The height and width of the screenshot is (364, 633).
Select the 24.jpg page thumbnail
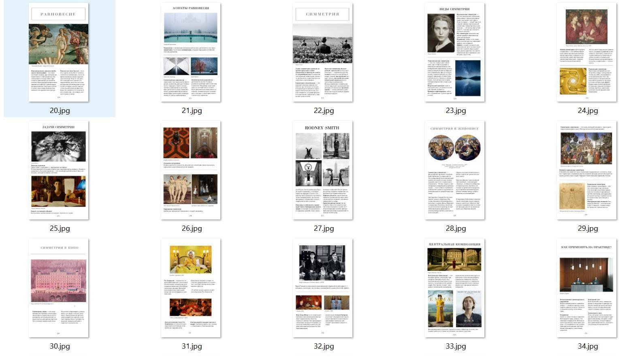point(587,52)
